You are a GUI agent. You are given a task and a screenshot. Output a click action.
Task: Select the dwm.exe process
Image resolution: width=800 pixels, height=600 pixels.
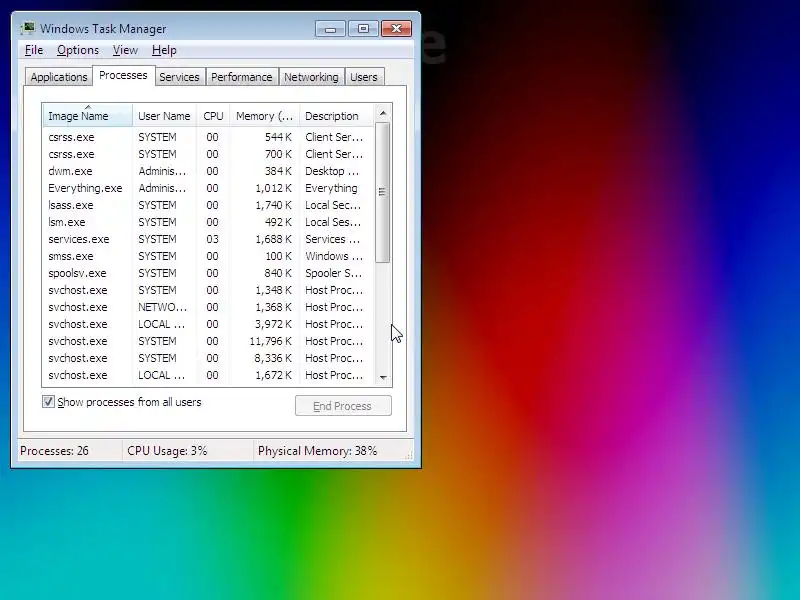pyautogui.click(x=208, y=171)
